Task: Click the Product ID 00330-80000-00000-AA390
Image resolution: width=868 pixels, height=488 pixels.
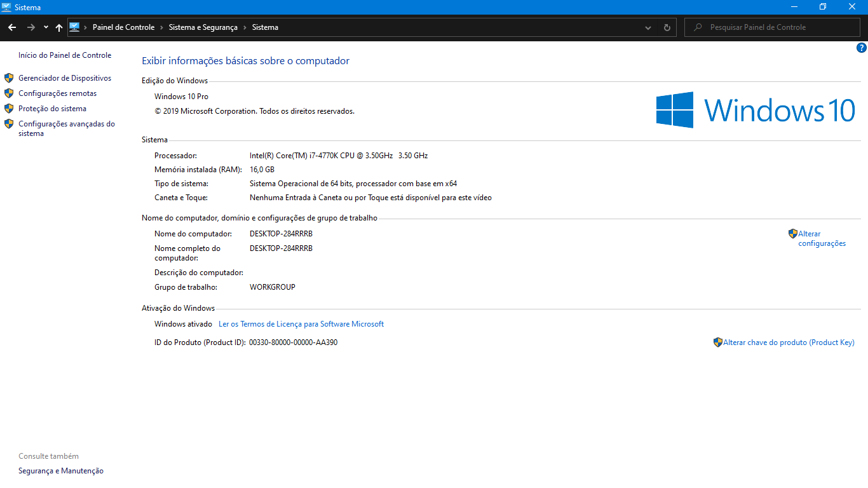Action: tap(293, 342)
